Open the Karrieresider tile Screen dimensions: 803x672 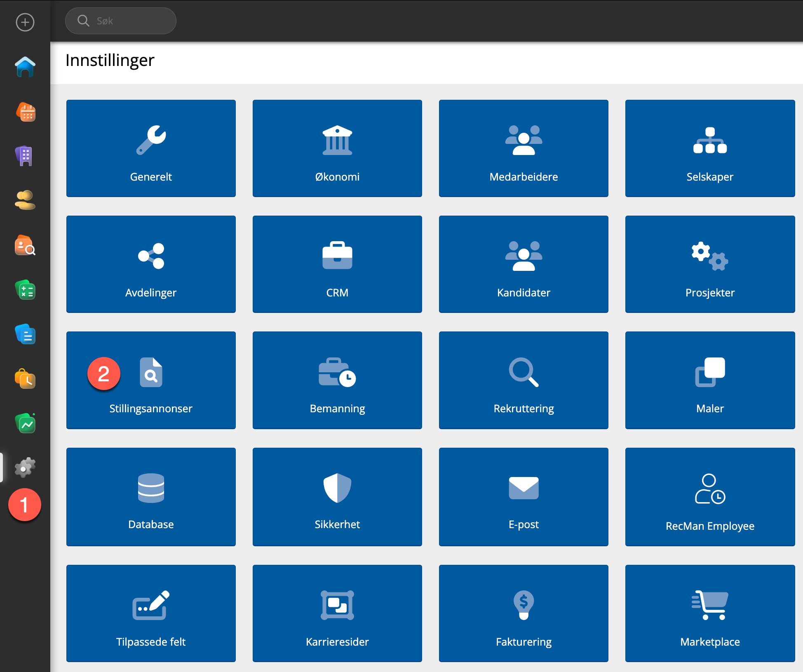pos(337,613)
